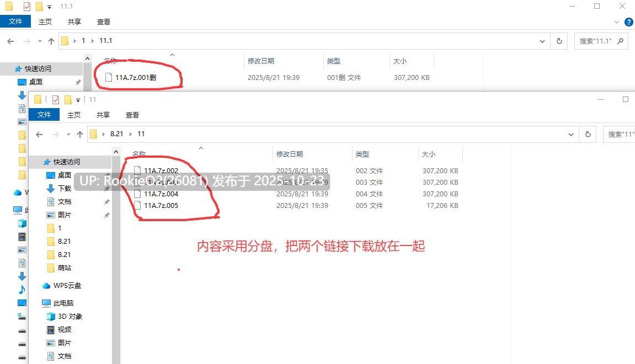635x364 pixels.
Task: Go up one level in the 11.1 window
Action: [x=51, y=41]
